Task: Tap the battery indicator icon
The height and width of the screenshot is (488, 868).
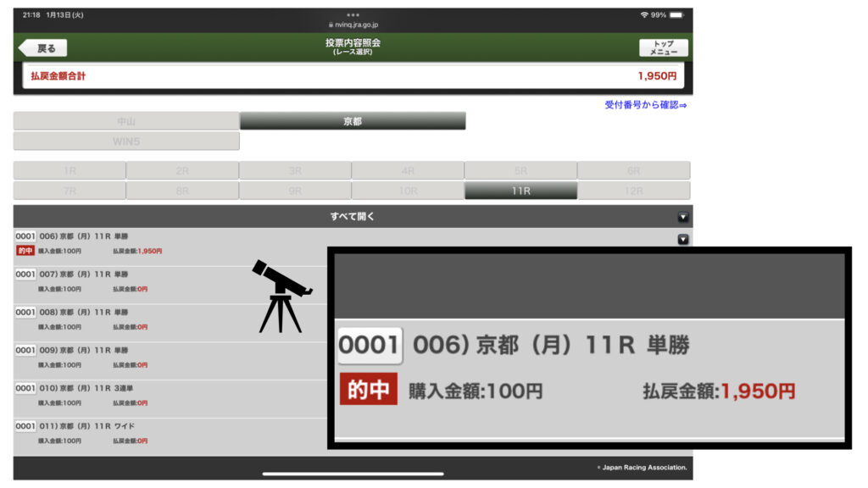Action: [676, 15]
